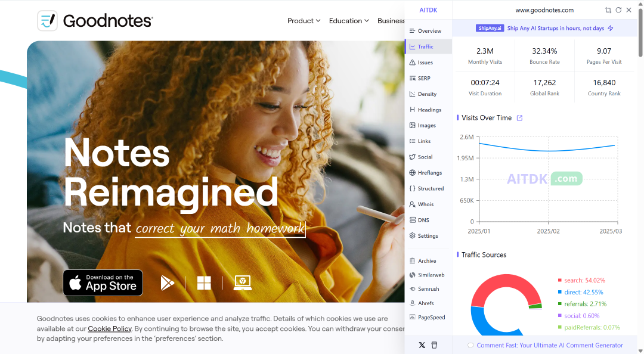The height and width of the screenshot is (354, 644).
Task: Open the AITDK Settings
Action: point(428,236)
